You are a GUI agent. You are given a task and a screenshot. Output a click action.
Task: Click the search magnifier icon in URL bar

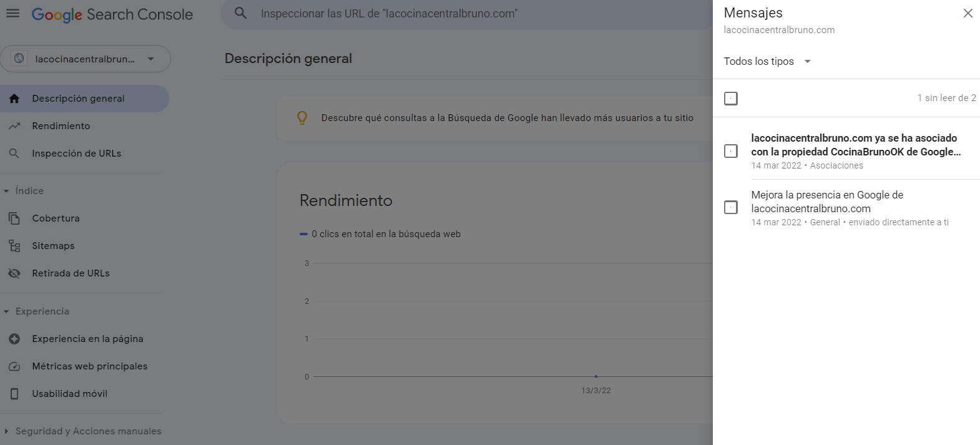tap(240, 13)
